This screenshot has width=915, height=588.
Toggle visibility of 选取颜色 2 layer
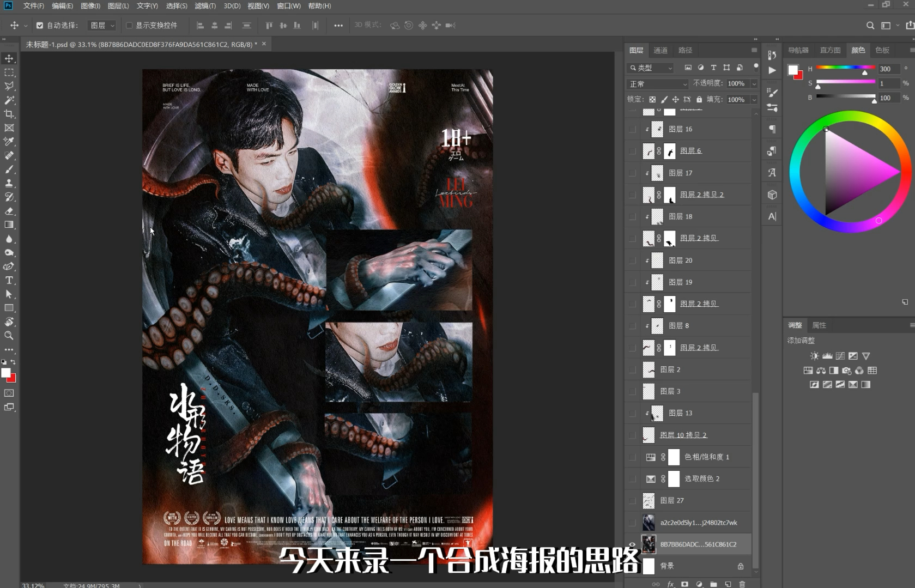pos(632,478)
